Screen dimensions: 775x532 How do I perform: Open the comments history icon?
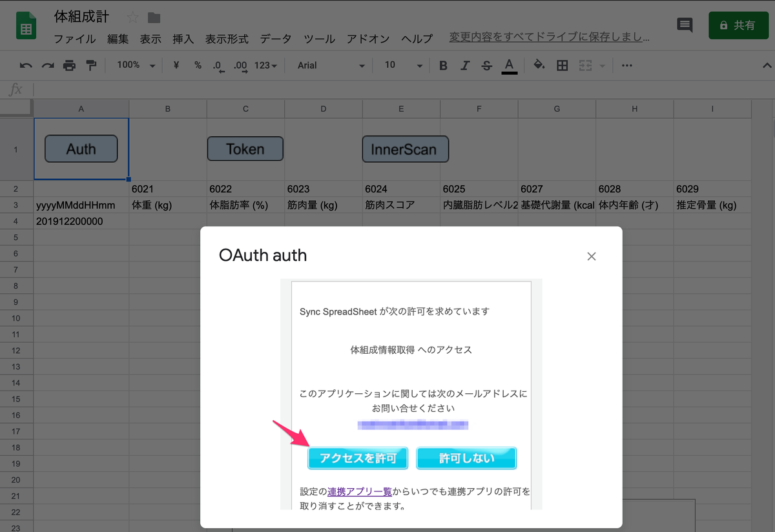pyautogui.click(x=685, y=25)
